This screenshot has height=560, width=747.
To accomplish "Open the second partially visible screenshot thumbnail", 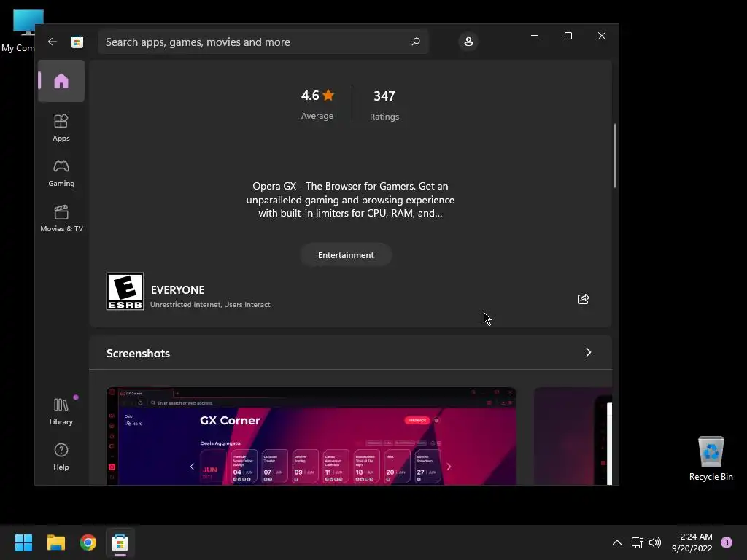I will coord(573,436).
